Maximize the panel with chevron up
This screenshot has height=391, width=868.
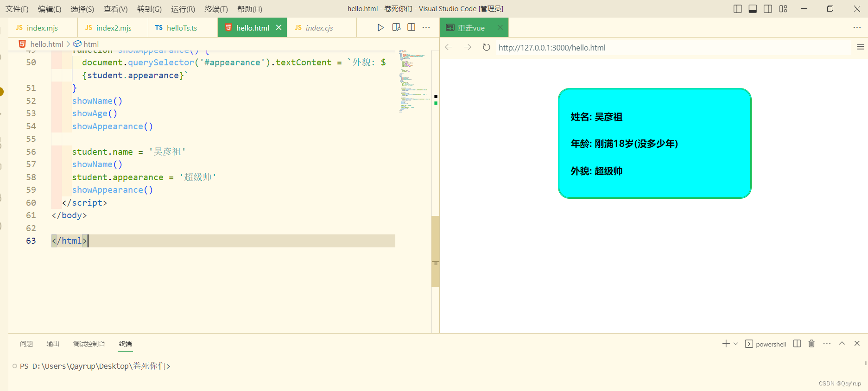(842, 343)
